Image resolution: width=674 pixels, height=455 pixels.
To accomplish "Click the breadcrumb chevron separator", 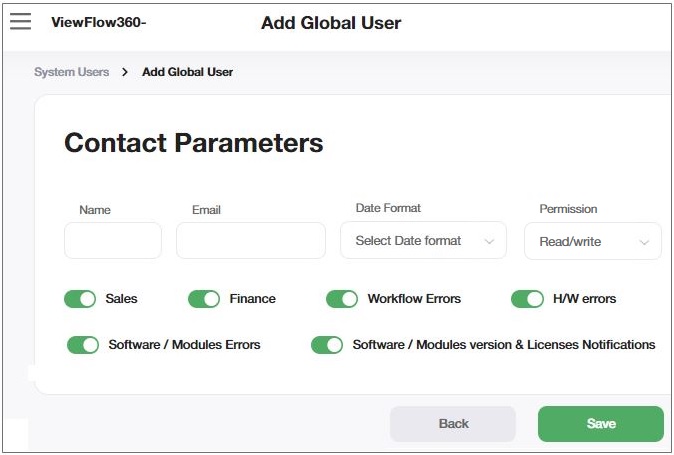I will pyautogui.click(x=125, y=72).
